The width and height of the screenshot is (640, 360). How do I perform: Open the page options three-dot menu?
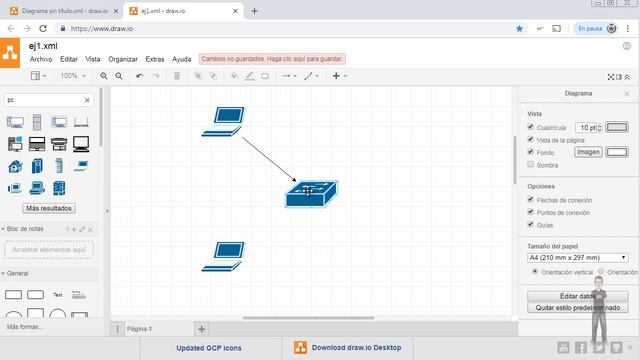point(118,329)
